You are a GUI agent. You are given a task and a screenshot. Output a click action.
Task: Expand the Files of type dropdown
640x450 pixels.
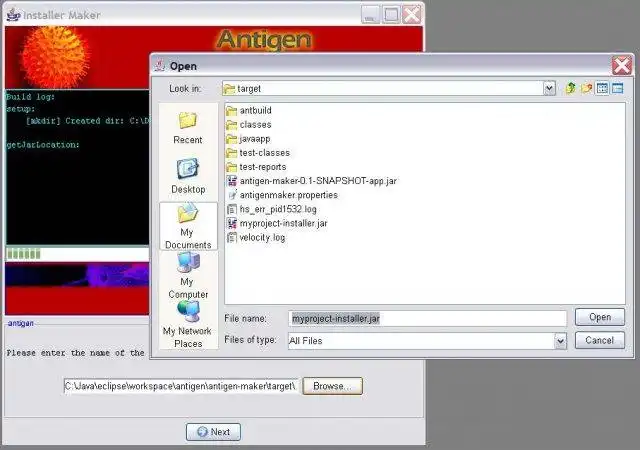point(560,341)
